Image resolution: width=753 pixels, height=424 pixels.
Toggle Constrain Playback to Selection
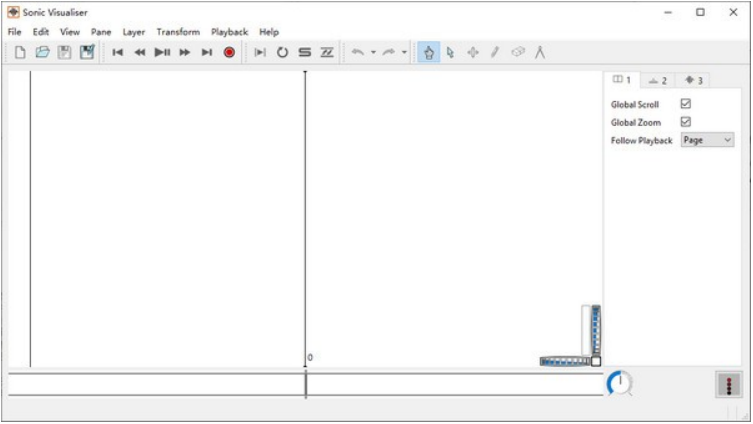(260, 52)
